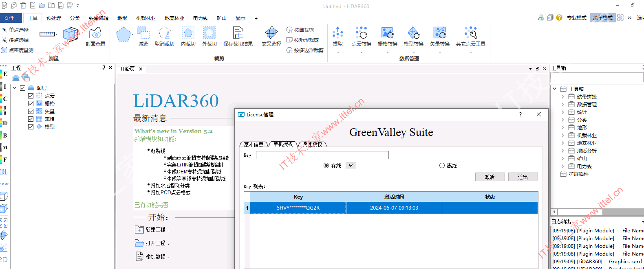
Task: Expand the 统计 toolbox node
Action: pos(562,112)
